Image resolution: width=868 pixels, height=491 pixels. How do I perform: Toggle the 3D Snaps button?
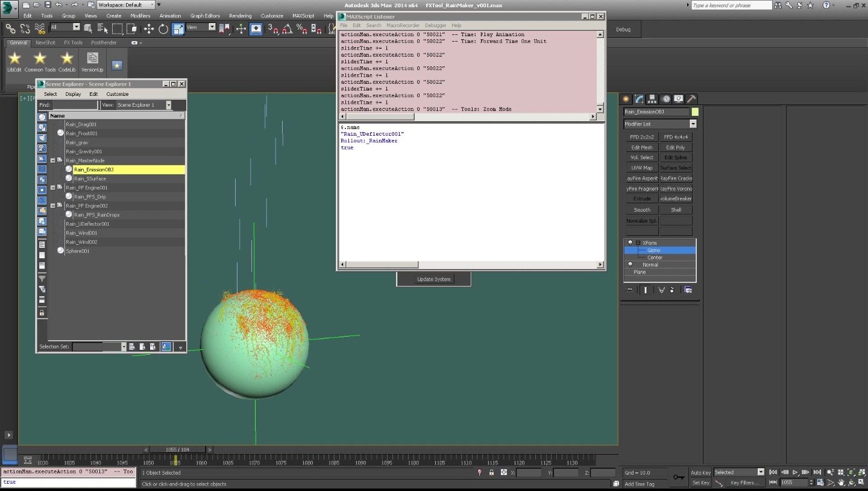tap(274, 29)
